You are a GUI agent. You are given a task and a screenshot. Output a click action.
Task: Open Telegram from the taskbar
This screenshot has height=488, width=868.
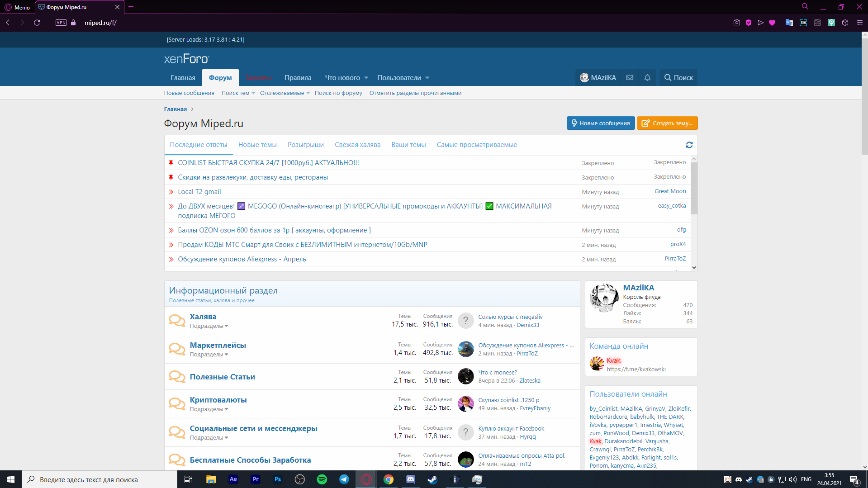pos(344,479)
